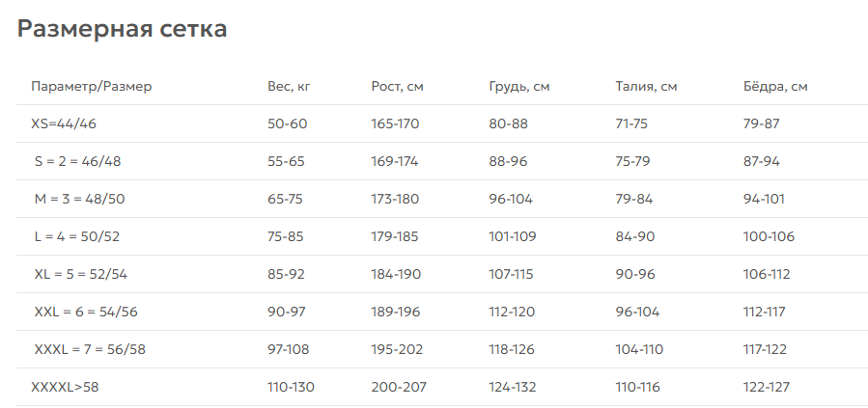Click the "XXXL = 7 = 56/58" size label

point(90,349)
